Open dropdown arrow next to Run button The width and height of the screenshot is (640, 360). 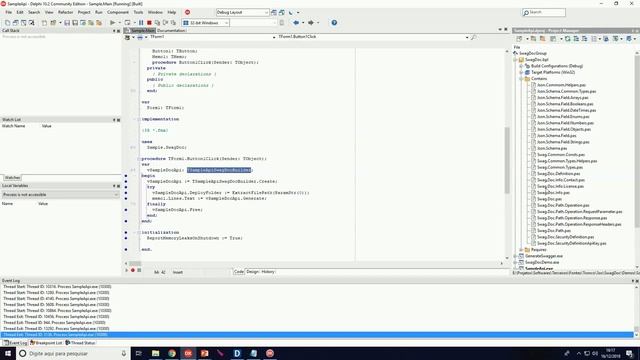[x=119, y=23]
